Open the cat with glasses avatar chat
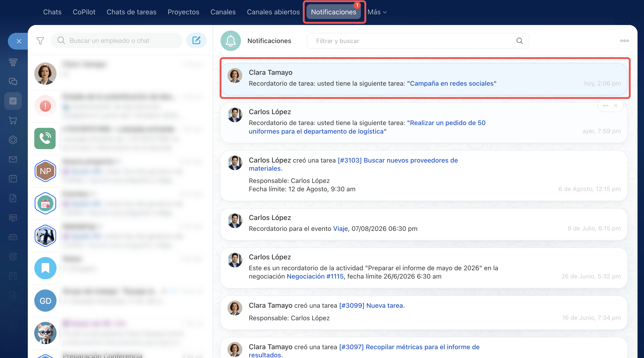The image size is (644, 358). (x=45, y=333)
